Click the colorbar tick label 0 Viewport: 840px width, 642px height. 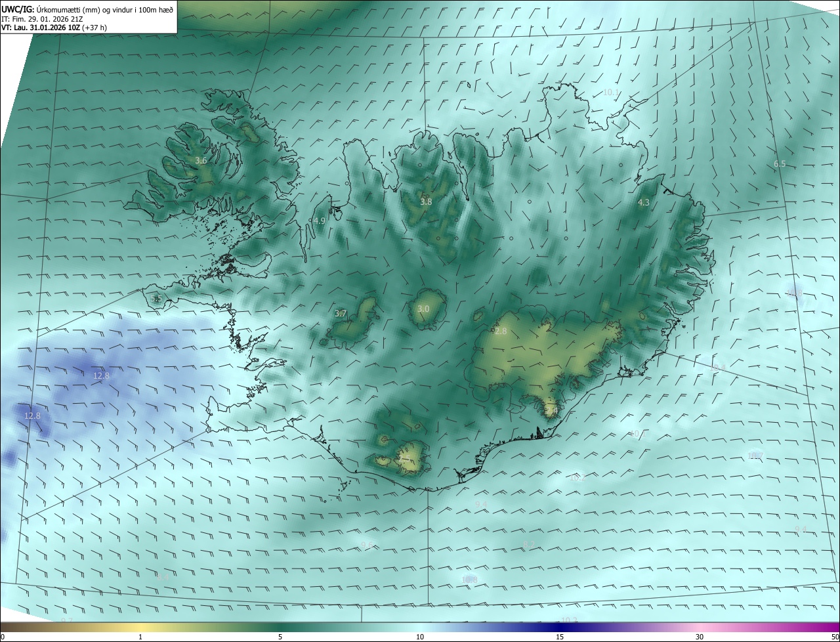3,637
